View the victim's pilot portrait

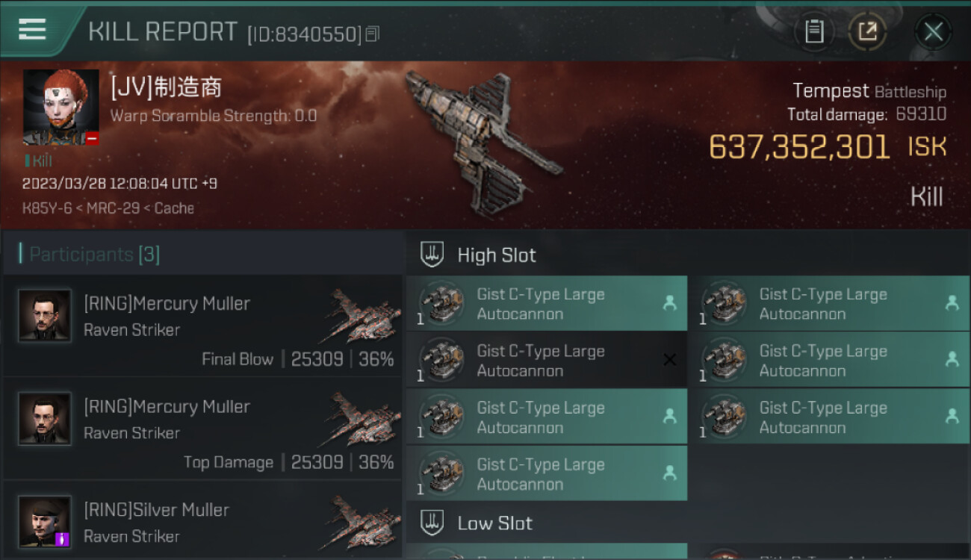61,108
